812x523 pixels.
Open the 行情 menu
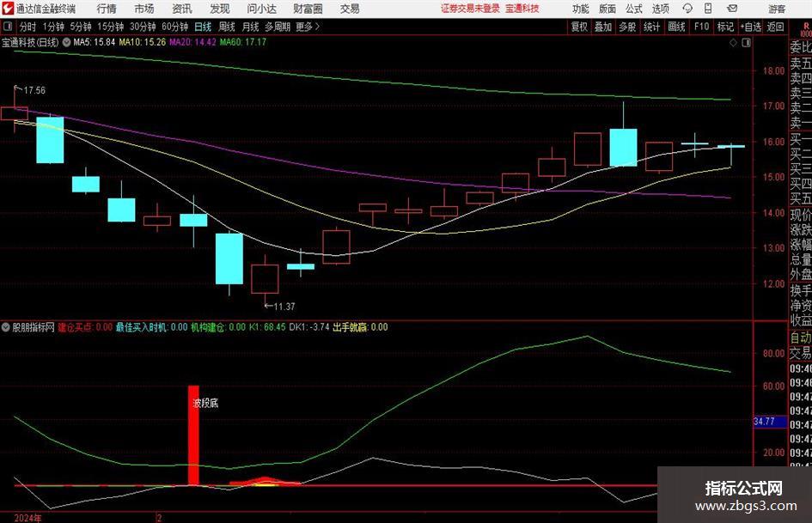click(107, 9)
